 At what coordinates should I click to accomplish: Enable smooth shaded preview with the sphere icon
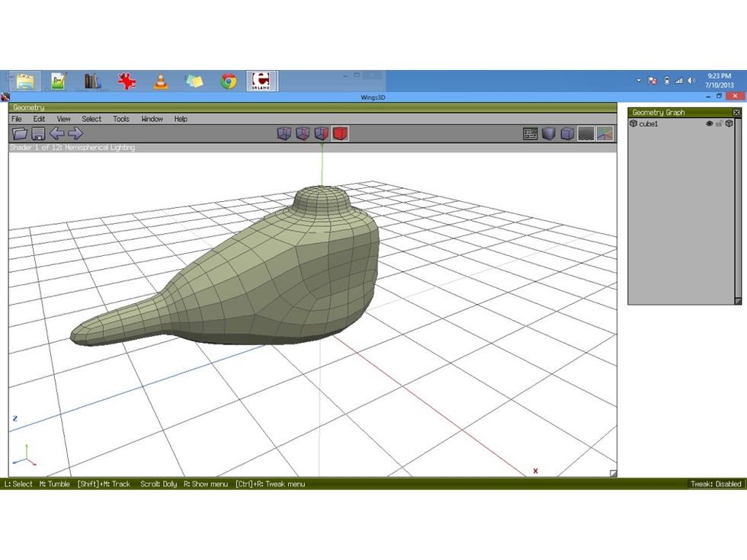pyautogui.click(x=548, y=133)
